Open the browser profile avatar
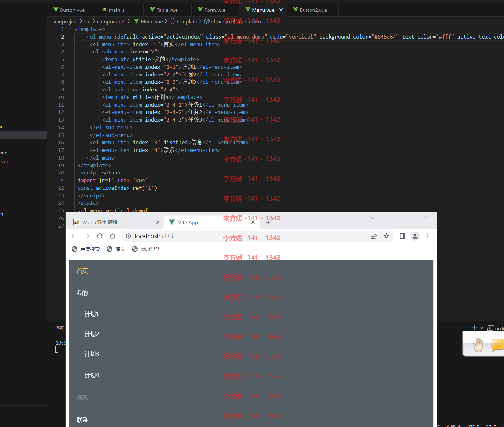This screenshot has width=504, height=427. [x=415, y=236]
